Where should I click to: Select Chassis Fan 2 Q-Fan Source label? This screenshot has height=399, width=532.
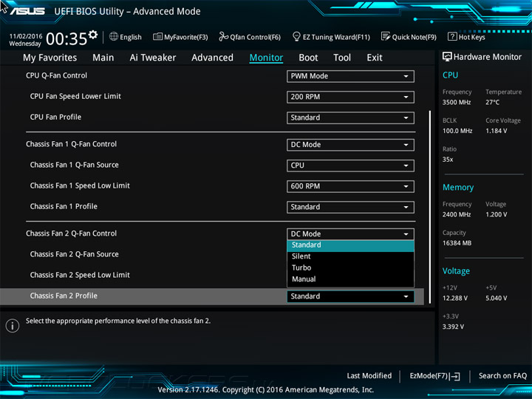tap(75, 254)
